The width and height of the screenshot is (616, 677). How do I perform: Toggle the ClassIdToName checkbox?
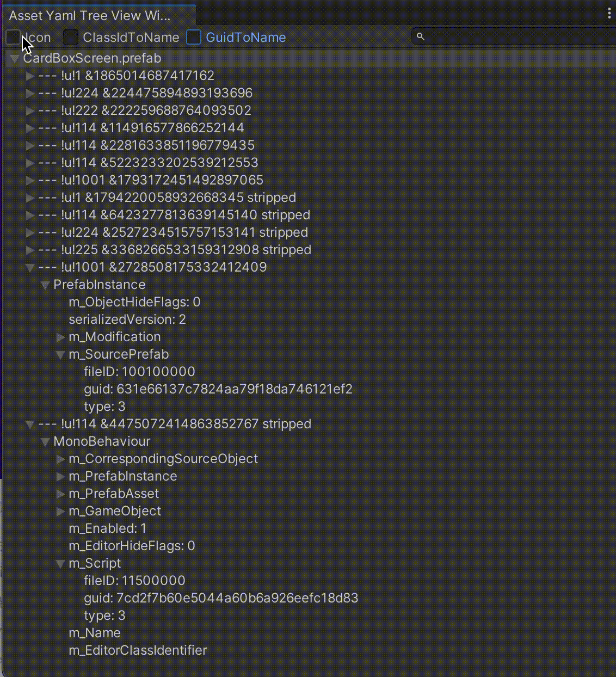(71, 38)
